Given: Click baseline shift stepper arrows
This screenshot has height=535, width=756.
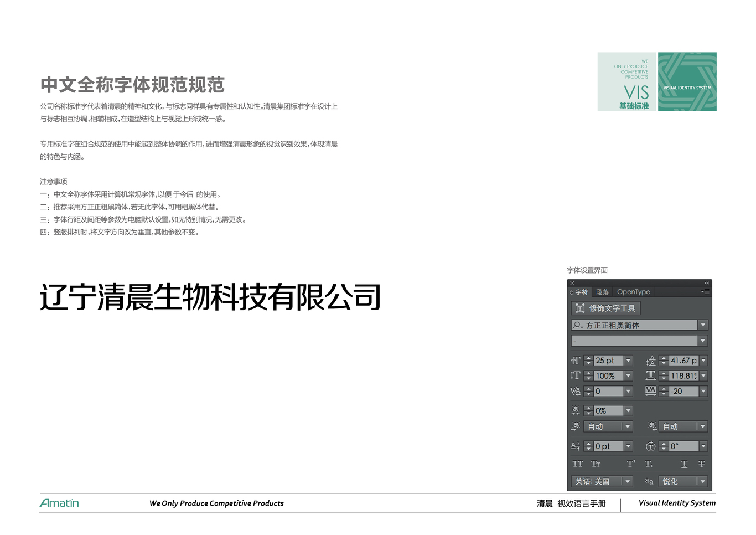Looking at the screenshot, I should 588,446.
